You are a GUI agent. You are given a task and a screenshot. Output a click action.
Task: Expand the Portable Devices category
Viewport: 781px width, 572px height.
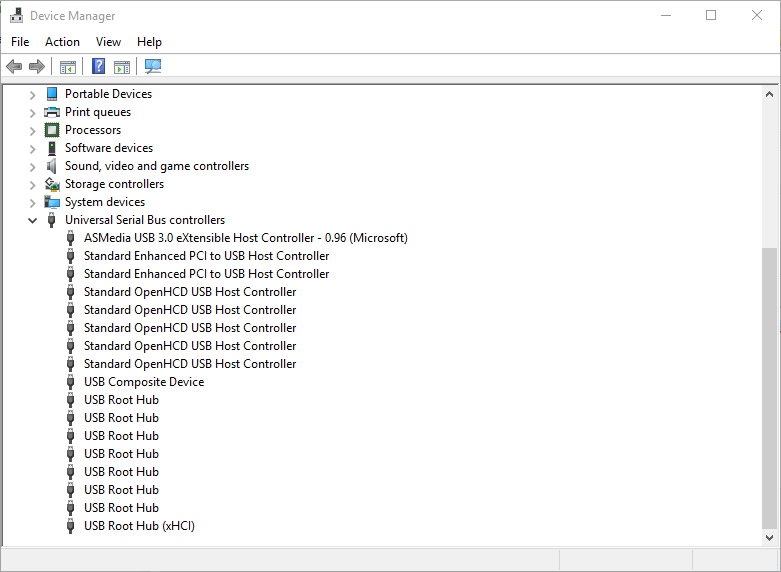(32, 95)
